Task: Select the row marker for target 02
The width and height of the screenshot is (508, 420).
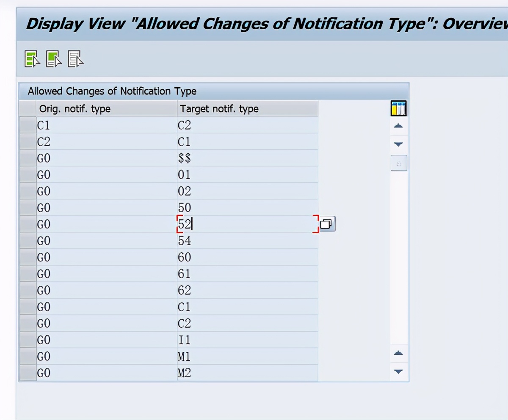Action: [x=28, y=191]
